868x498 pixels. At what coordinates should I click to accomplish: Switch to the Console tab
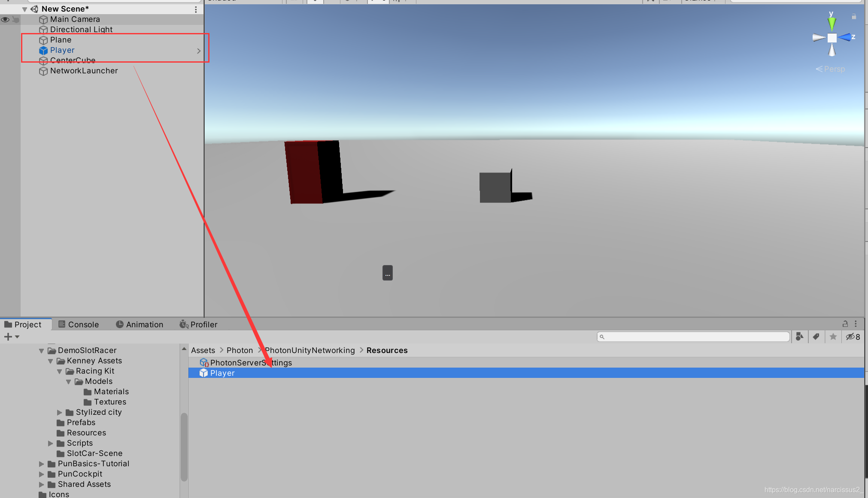pyautogui.click(x=79, y=324)
